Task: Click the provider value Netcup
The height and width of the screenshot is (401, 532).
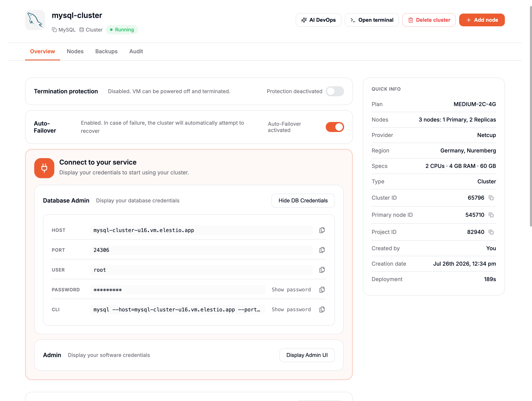Action: (x=486, y=135)
